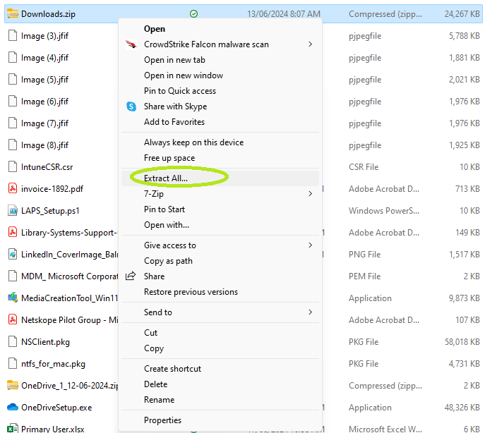Click the 13/06/2024 8:07 AM date

(284, 14)
